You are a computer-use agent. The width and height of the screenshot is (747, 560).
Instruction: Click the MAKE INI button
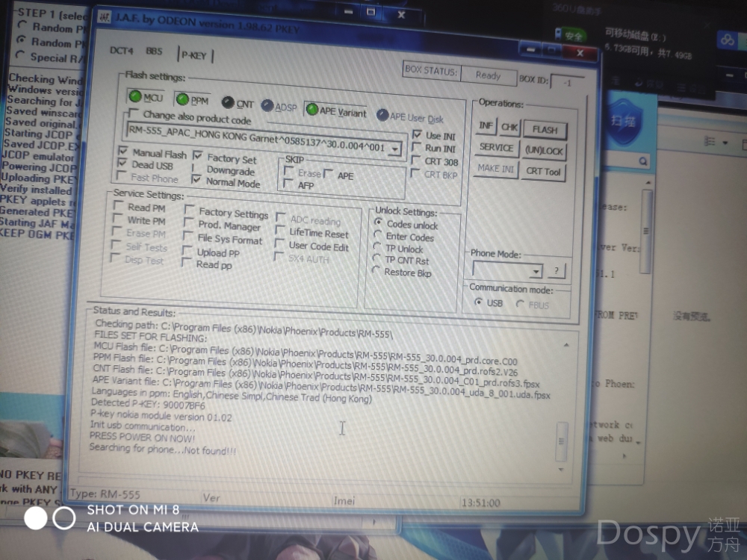point(495,169)
